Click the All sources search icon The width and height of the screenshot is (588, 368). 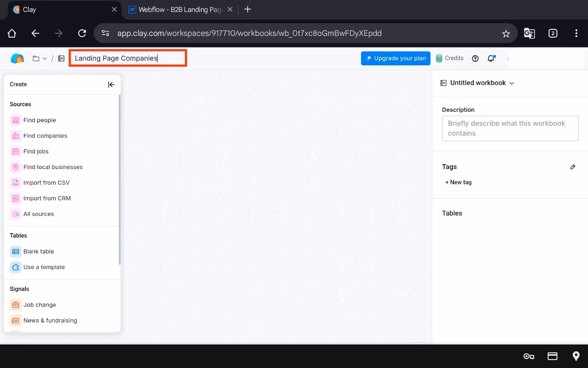pos(15,214)
